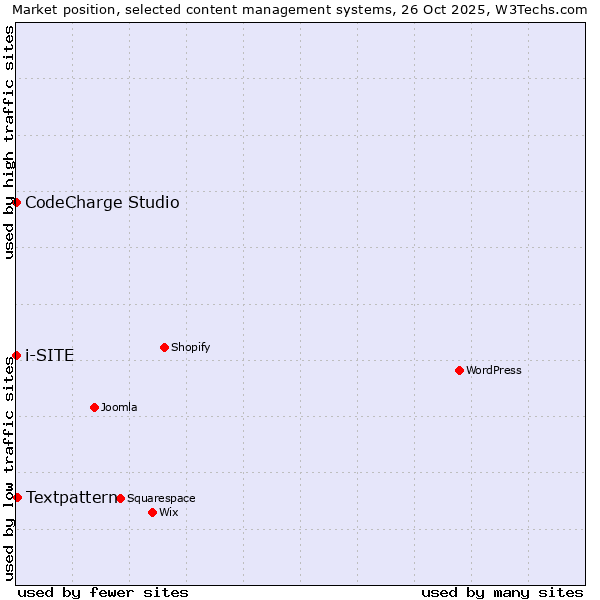This screenshot has width=600, height=600.
Task: Click the red Wix data point
Action: 152,512
